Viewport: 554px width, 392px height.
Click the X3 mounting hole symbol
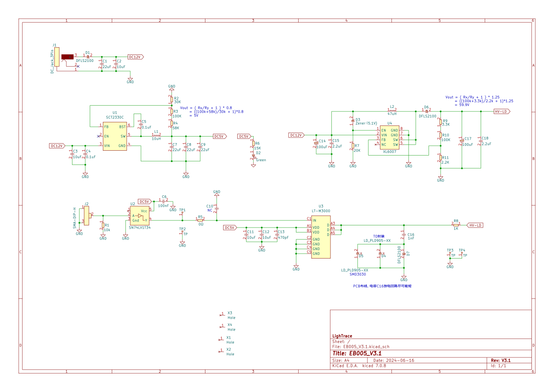221,315
